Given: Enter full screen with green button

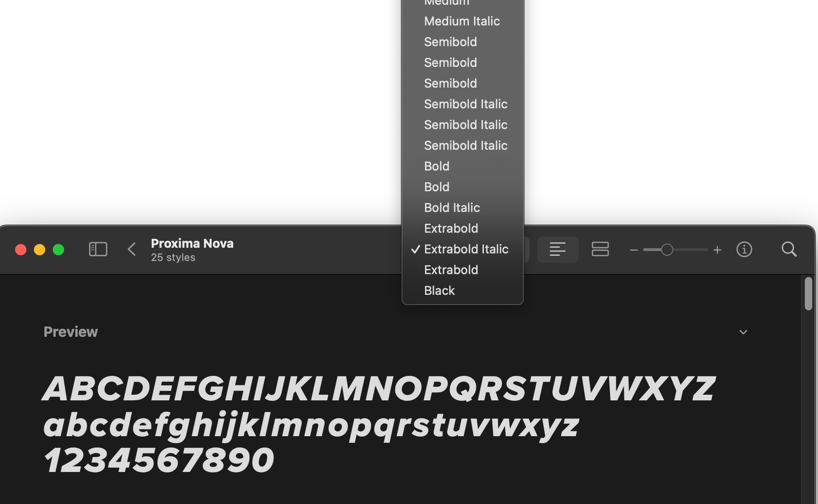Looking at the screenshot, I should (58, 250).
